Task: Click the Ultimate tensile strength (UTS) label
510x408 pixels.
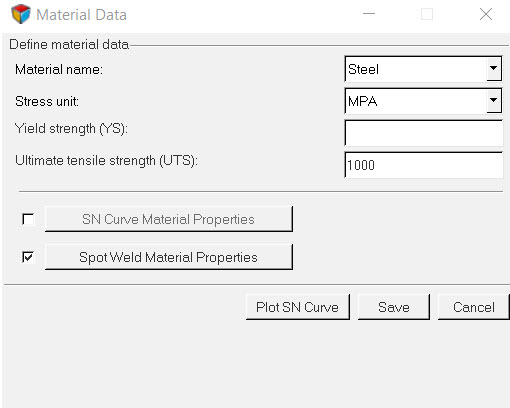Action: coord(106,161)
